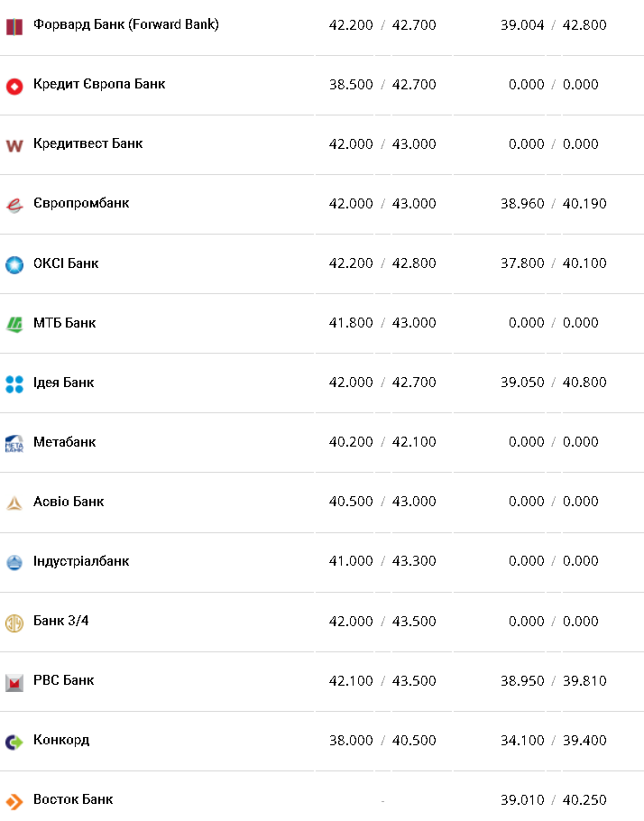644x821 pixels.
Task: Click the Конкорд bank logo icon
Action: click(x=14, y=742)
